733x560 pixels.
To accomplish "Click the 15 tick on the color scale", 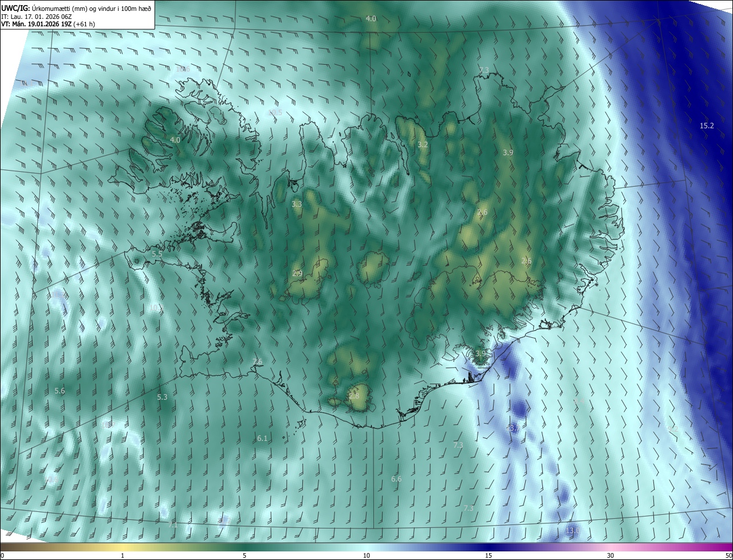I will pos(488,555).
